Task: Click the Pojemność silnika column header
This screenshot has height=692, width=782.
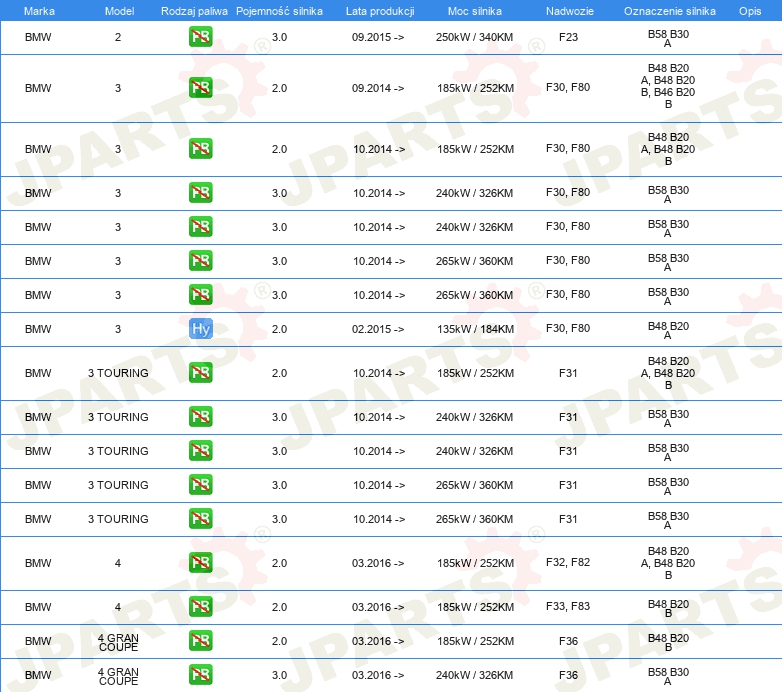Action: pos(279,11)
